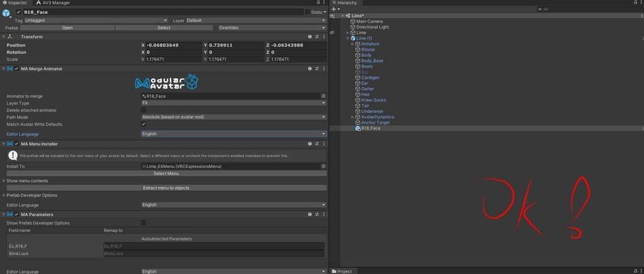Screen dimensions: 644x274
Task: Click the MA Menu Installer component icon
Action: coord(10,144)
